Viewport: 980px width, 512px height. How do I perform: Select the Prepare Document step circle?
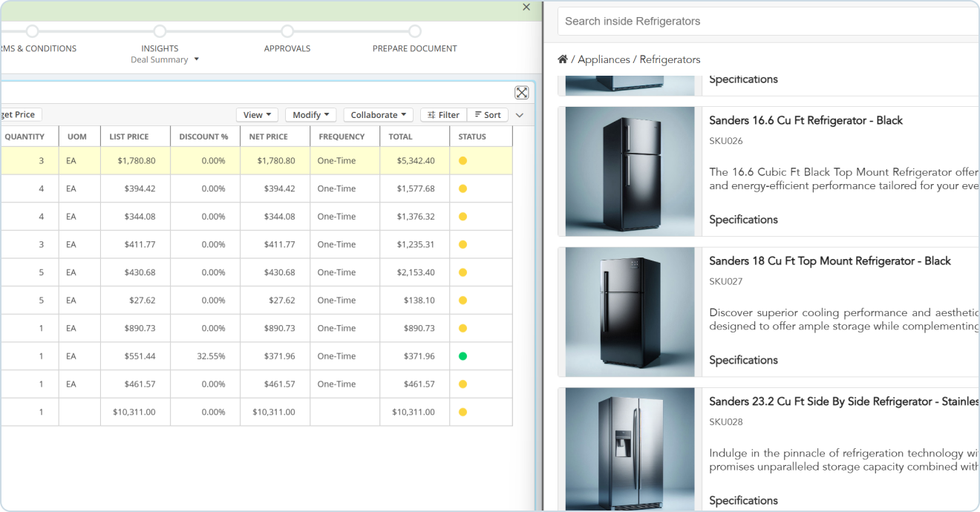click(415, 31)
